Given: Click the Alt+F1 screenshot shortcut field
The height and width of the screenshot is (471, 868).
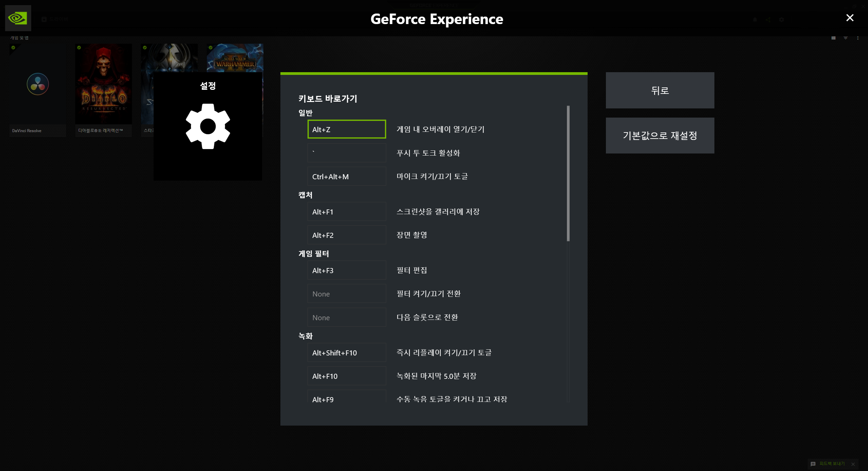Looking at the screenshot, I should tap(346, 212).
